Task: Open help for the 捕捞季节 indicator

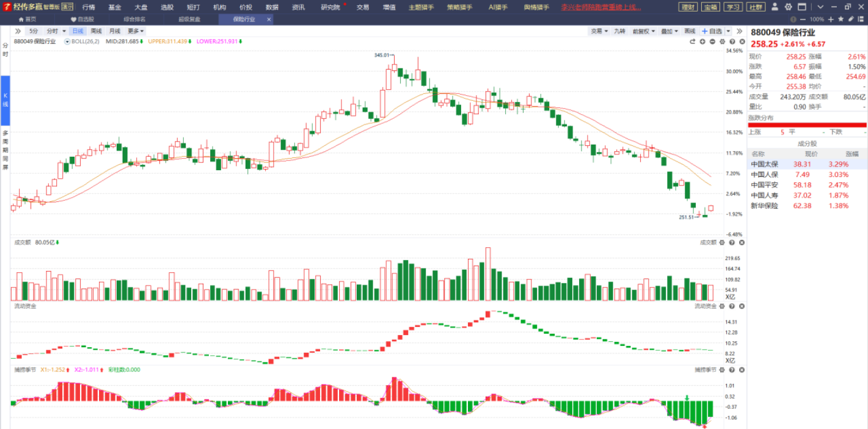Action: coord(732,370)
